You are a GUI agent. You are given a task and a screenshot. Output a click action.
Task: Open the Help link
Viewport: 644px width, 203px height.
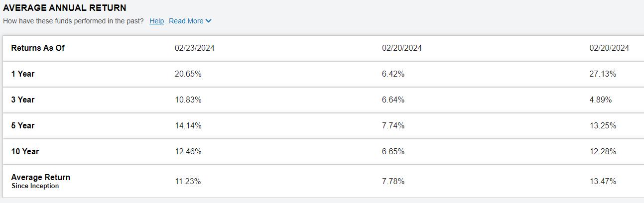156,21
